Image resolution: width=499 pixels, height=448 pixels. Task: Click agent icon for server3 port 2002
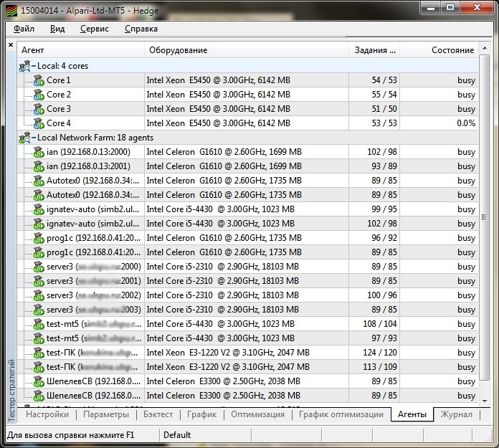tap(39, 295)
